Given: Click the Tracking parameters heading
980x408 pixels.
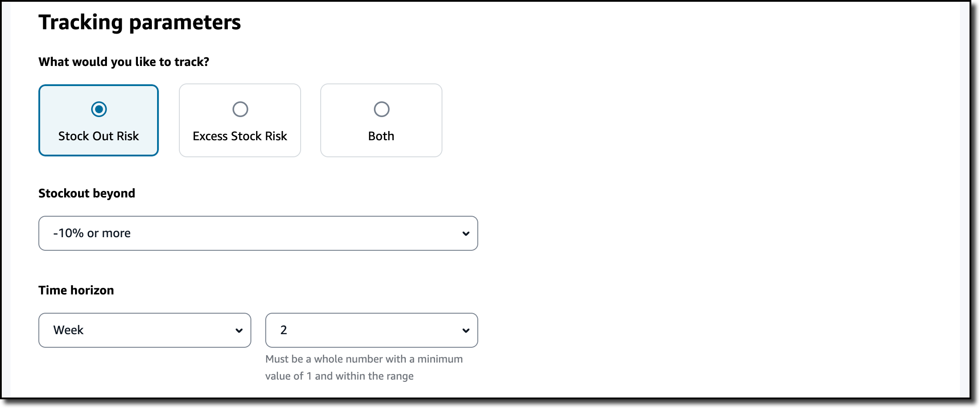Looking at the screenshot, I should pyautogui.click(x=140, y=22).
